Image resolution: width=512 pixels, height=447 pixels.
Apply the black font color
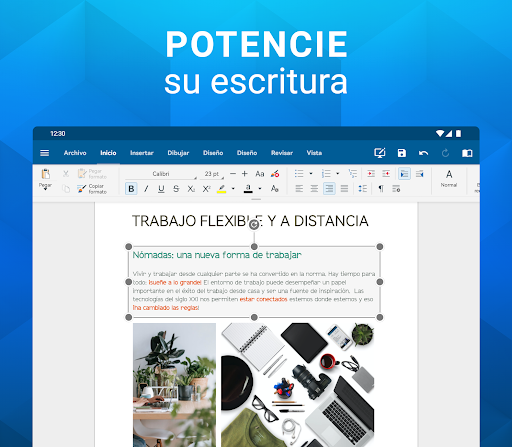248,189
